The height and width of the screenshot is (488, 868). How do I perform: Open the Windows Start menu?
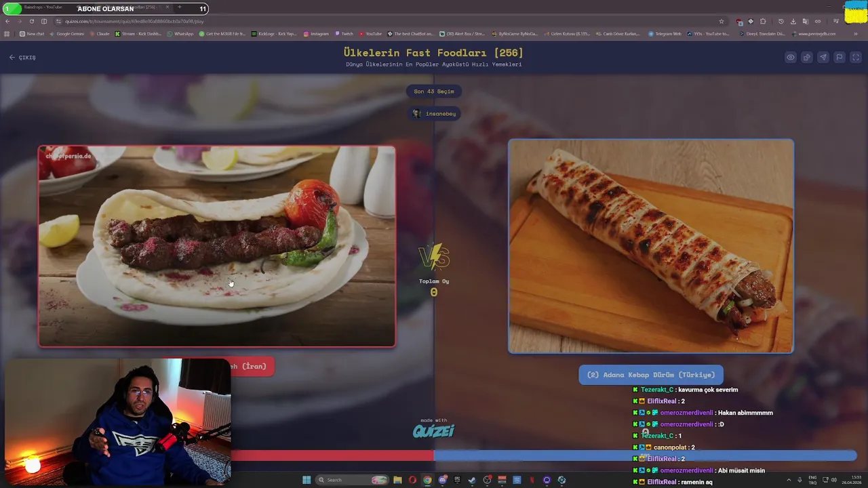307,480
